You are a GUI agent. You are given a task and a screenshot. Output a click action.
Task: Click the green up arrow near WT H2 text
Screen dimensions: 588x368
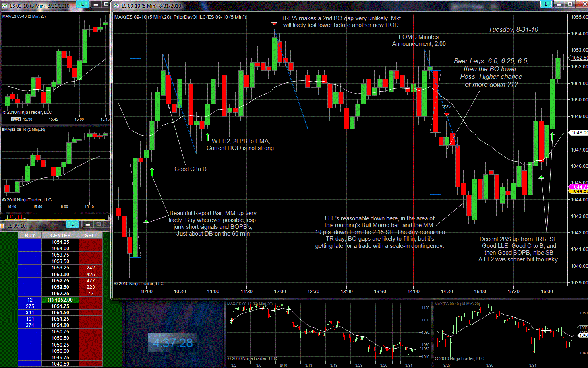[207, 137]
